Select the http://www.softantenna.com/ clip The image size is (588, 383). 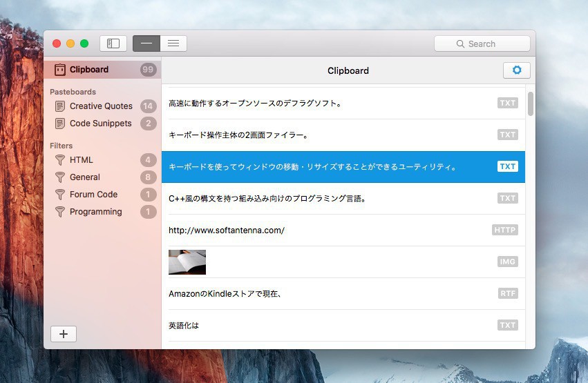coord(343,230)
